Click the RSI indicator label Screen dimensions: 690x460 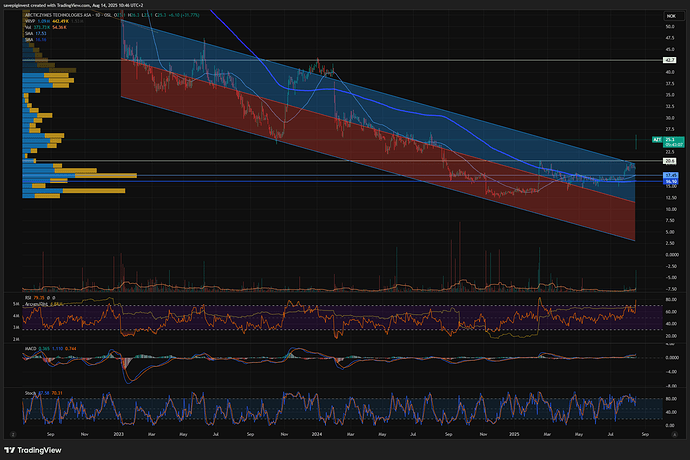point(27,297)
